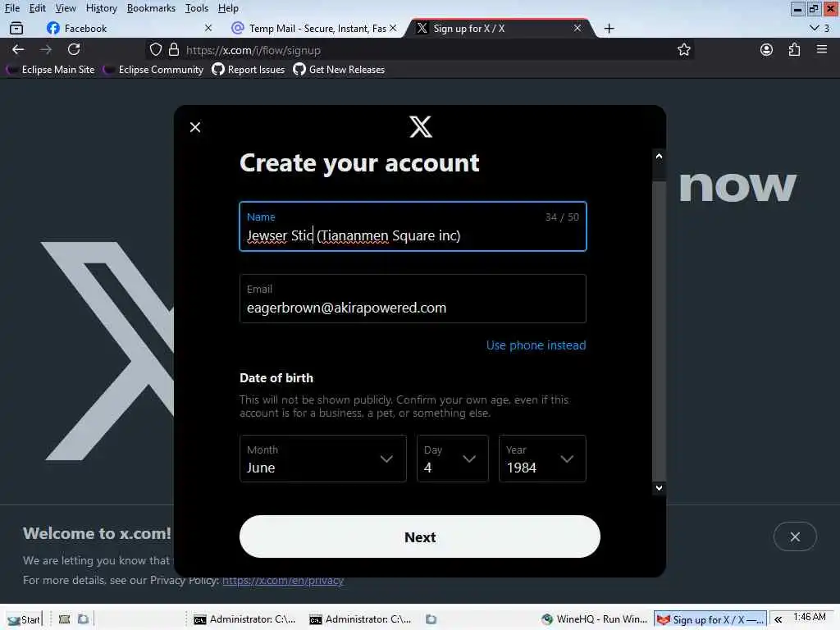The width and height of the screenshot is (840, 630).
Task: Open Get New Releases bookmark
Action: point(339,70)
